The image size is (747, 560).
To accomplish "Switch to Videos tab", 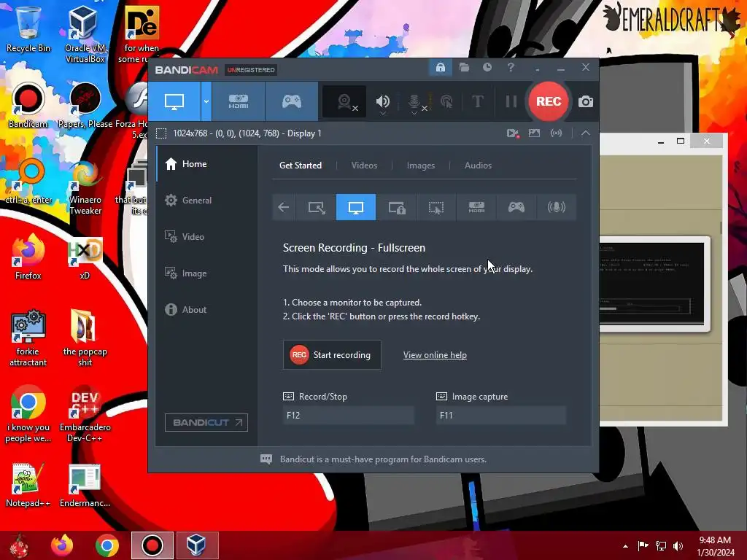I will [x=365, y=166].
